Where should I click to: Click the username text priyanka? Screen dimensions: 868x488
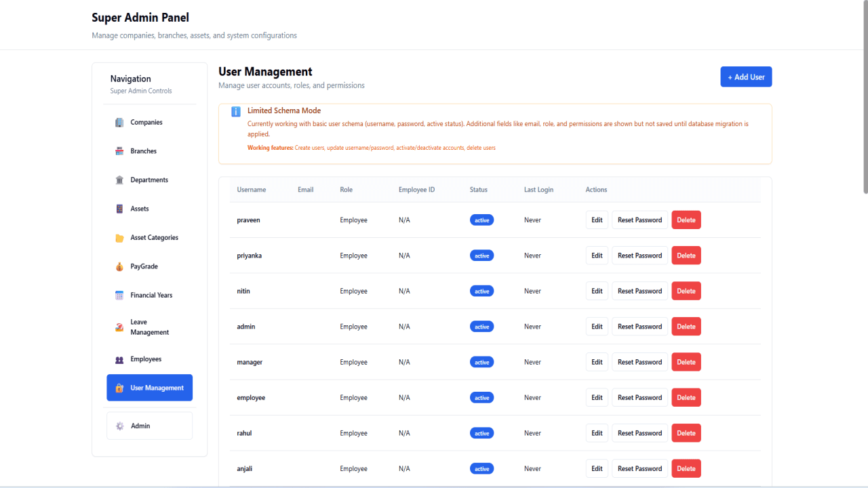click(250, 256)
